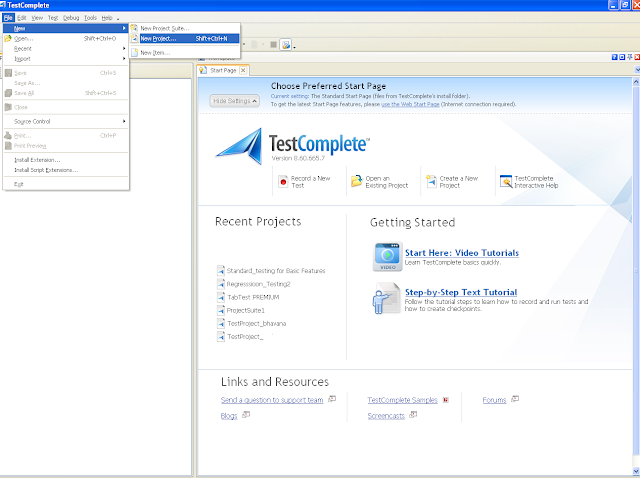Open the View menu
The height and width of the screenshot is (479, 640).
tap(37, 18)
